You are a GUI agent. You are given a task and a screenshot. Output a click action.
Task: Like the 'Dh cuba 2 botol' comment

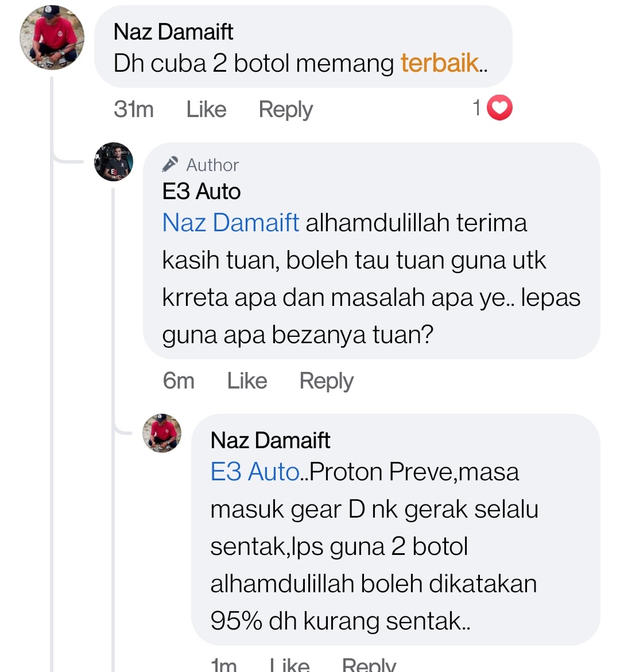pyautogui.click(x=206, y=109)
